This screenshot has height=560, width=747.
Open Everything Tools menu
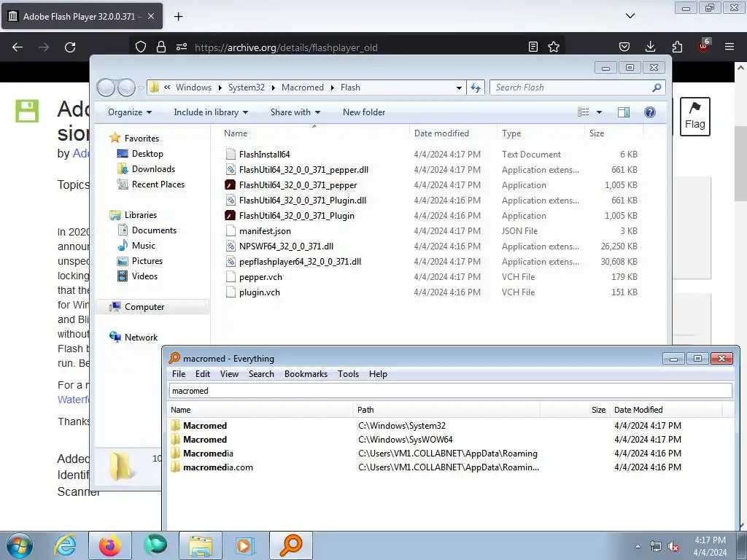[x=348, y=374]
